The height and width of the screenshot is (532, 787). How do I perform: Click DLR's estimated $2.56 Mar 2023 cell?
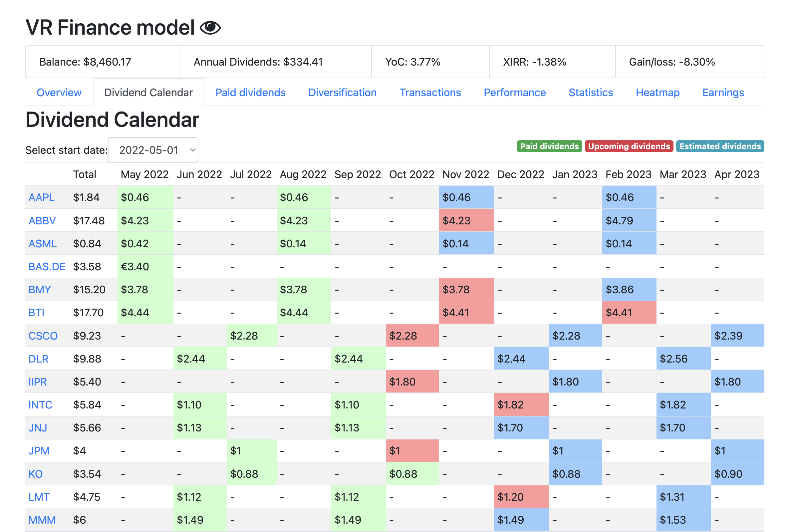point(683,359)
